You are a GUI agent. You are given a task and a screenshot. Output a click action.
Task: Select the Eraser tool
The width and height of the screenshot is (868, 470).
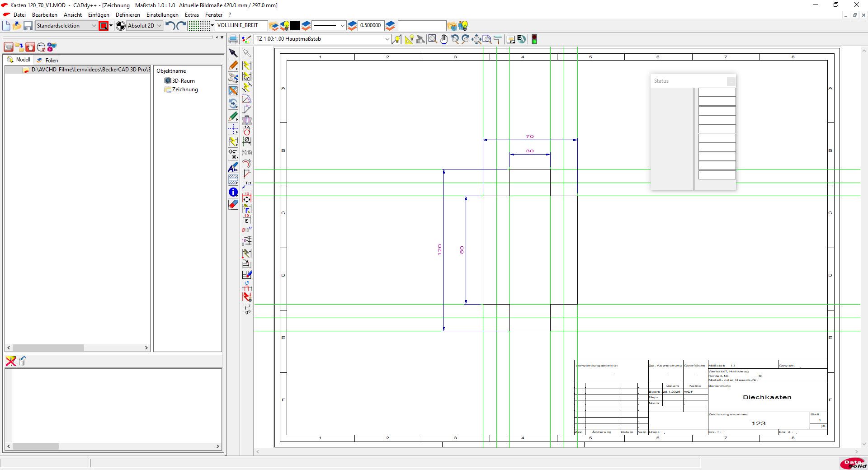pos(233,205)
